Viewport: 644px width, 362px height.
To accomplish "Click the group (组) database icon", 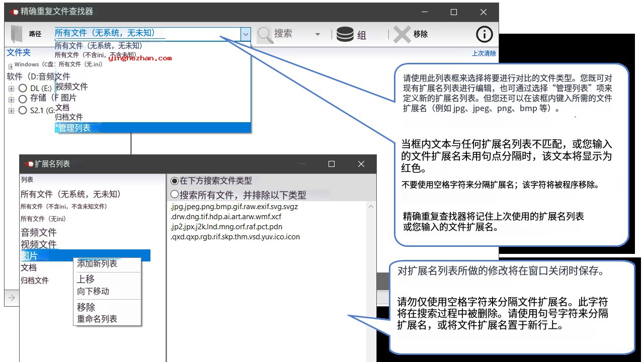I will point(345,34).
